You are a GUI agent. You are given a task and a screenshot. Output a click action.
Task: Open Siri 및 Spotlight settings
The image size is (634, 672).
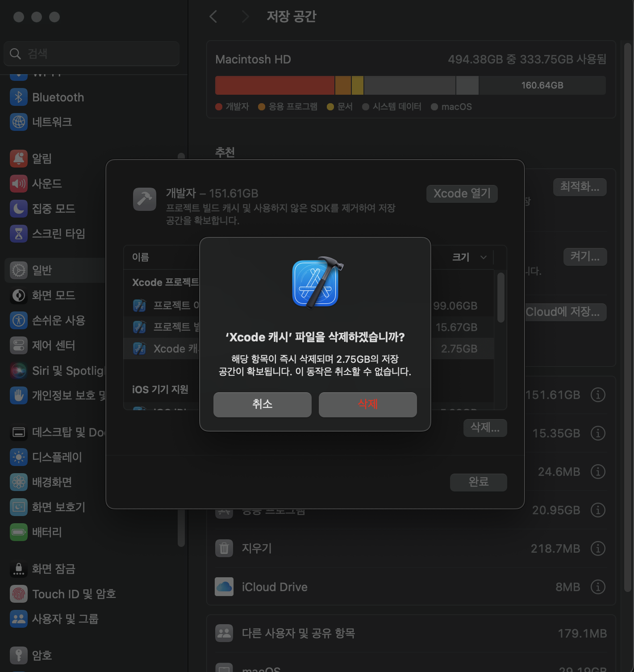coord(19,370)
